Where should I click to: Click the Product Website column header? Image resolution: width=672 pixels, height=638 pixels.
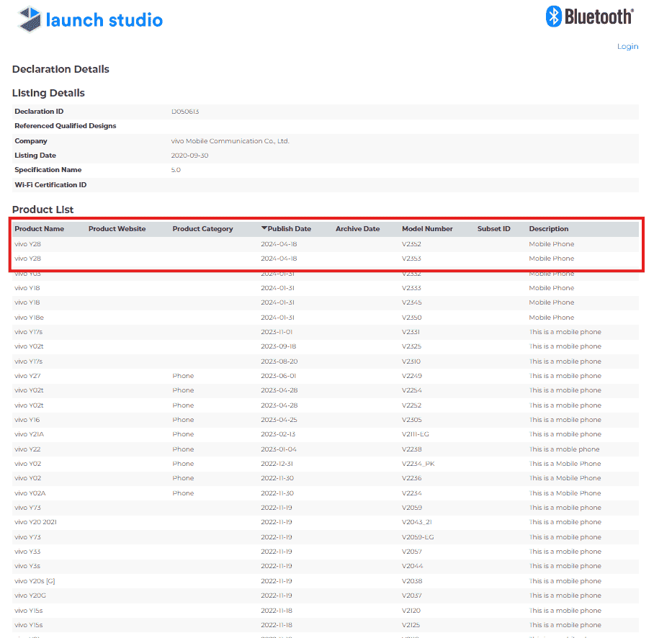pyautogui.click(x=117, y=229)
